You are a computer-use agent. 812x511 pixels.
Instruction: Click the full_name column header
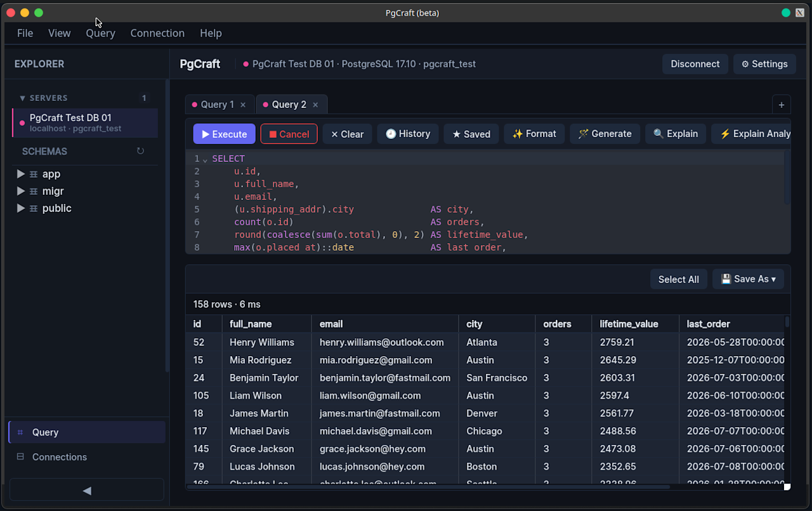point(266,324)
